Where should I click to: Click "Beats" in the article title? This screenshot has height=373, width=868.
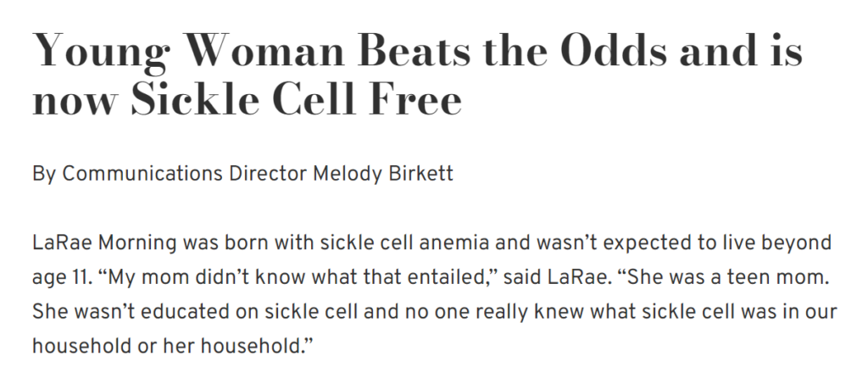click(x=415, y=50)
